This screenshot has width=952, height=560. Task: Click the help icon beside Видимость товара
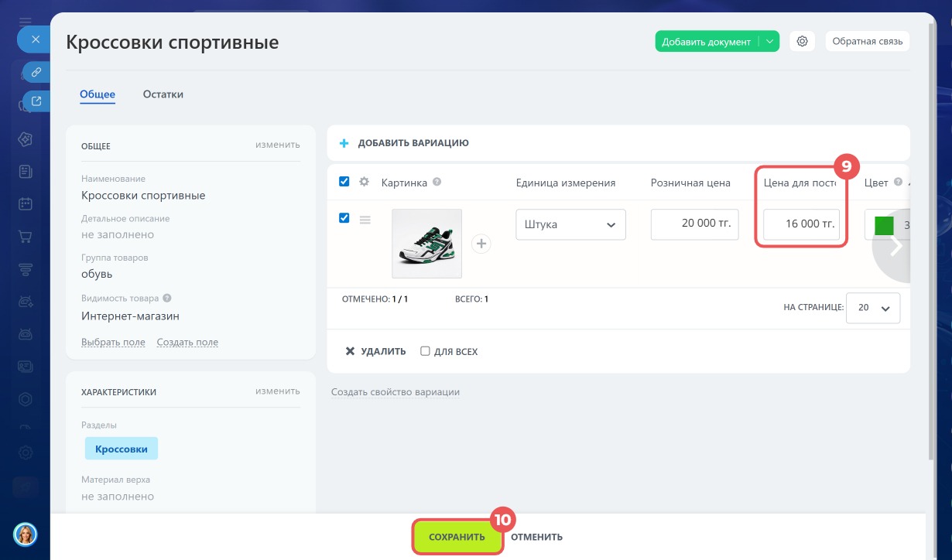tap(167, 298)
